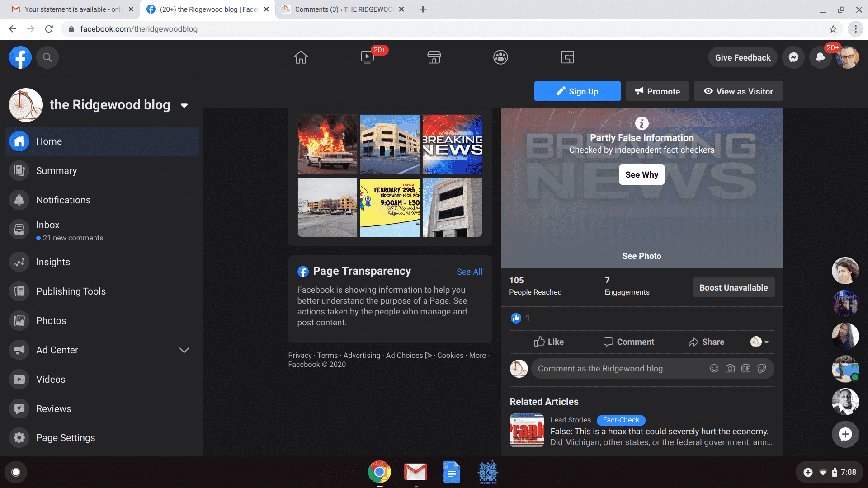
Task: Bookmark this page with star icon
Action: point(833,29)
